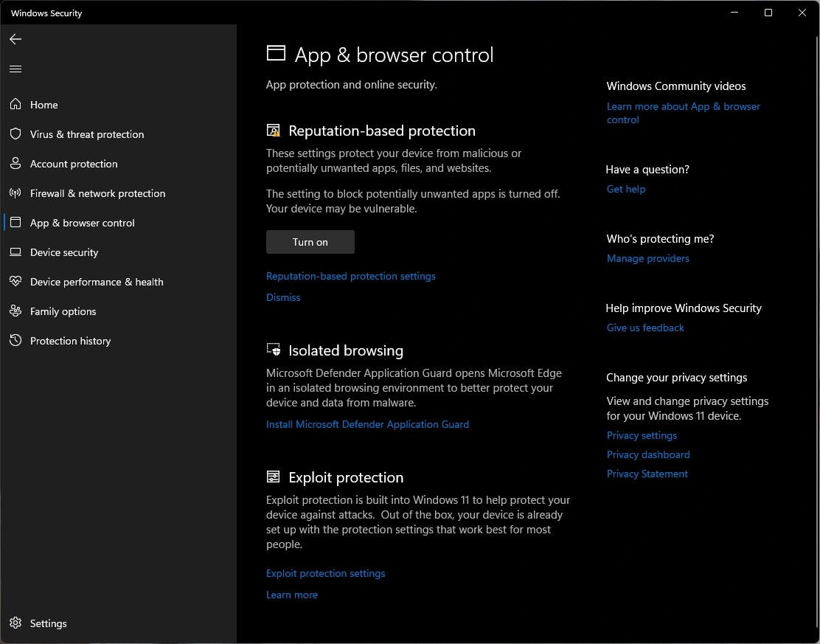Viewport: 820px width, 644px height.
Task: Minimize the Windows Security window
Action: (734, 12)
